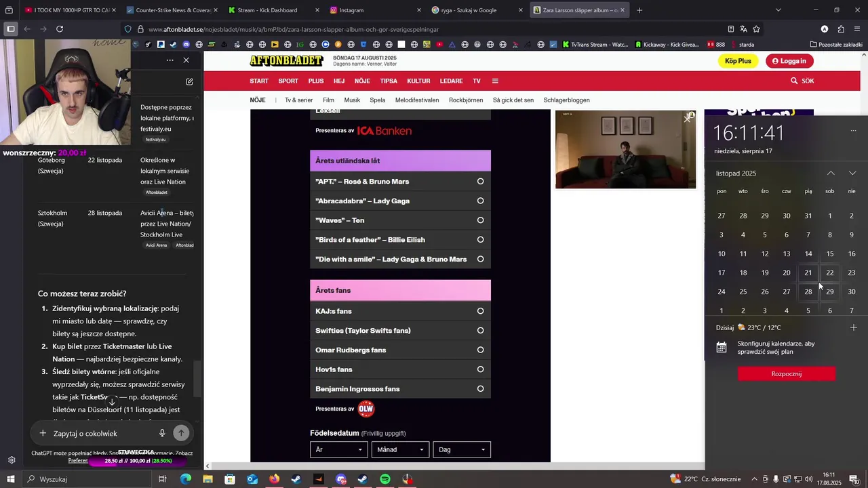Image resolution: width=868 pixels, height=488 pixels.
Task: Open the Schlagerbloggen link
Action: [567, 100]
